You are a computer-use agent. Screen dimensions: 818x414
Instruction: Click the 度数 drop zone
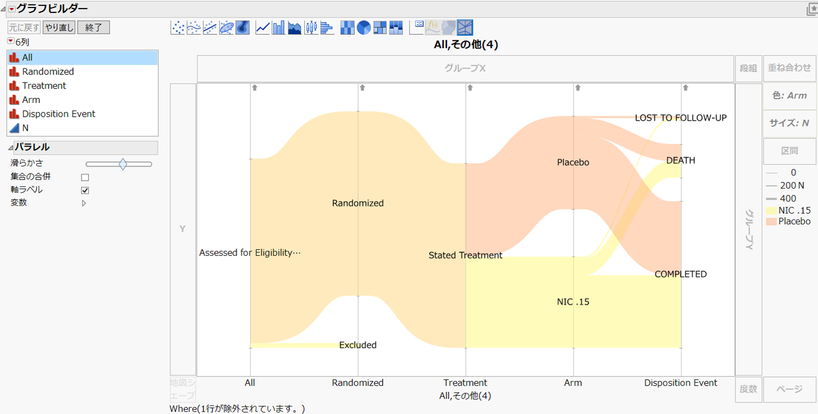pos(748,389)
